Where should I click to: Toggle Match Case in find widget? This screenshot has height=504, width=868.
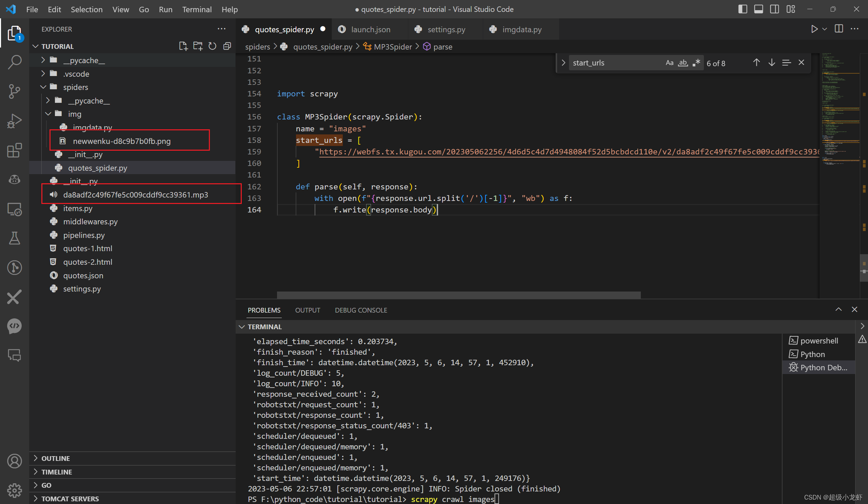[x=669, y=63]
